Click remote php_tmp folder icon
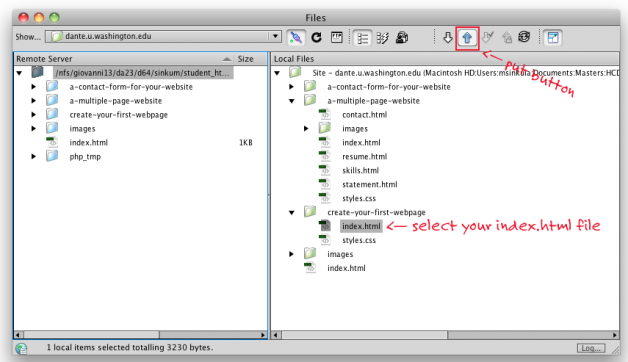 [52, 156]
